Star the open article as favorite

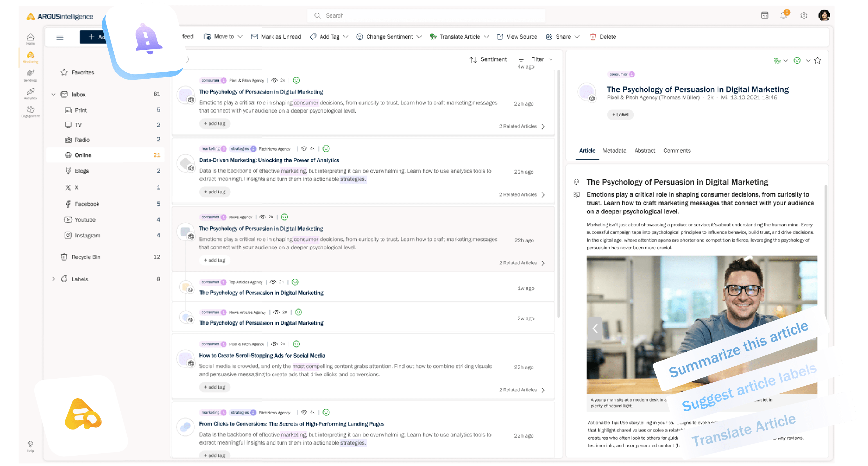click(x=817, y=61)
